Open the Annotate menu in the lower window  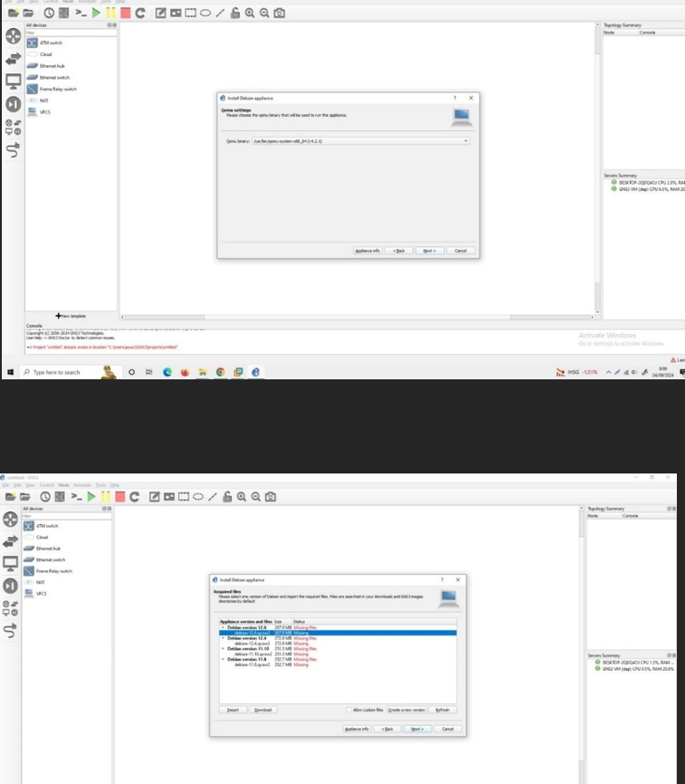click(x=82, y=485)
